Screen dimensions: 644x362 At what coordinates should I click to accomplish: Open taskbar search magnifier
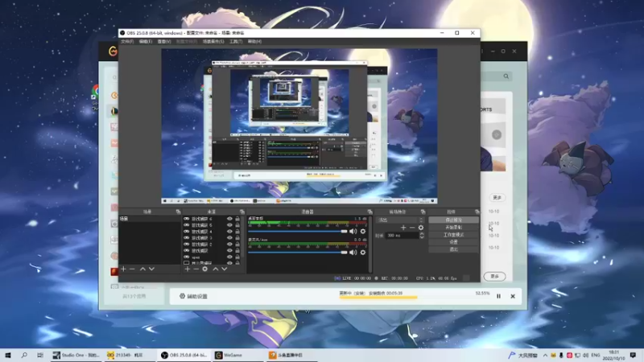click(x=24, y=355)
